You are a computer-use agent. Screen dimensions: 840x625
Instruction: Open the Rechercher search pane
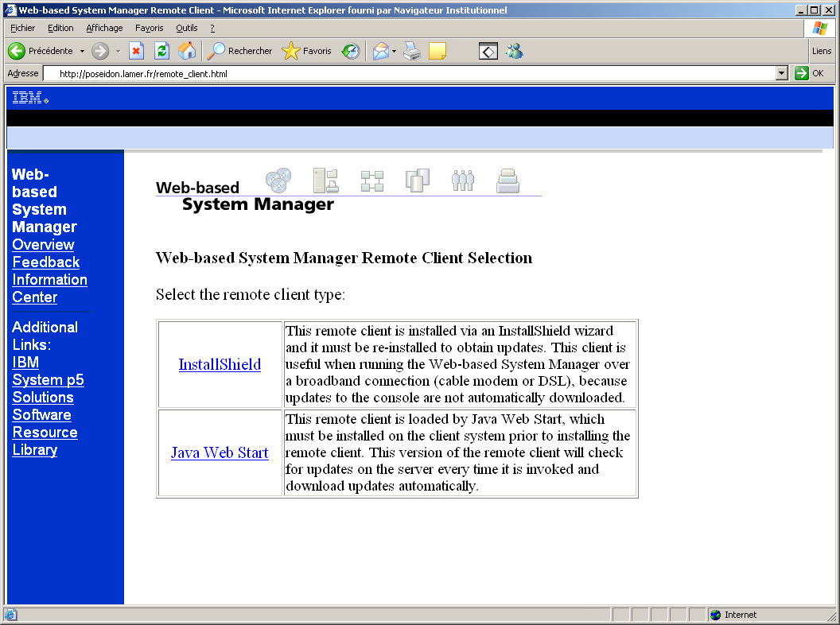[x=239, y=51]
